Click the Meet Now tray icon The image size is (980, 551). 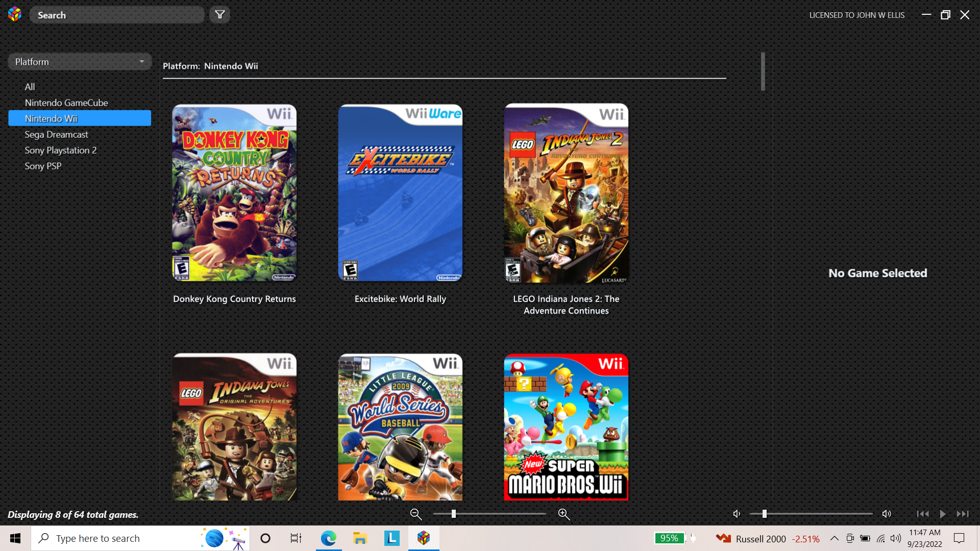(850, 538)
